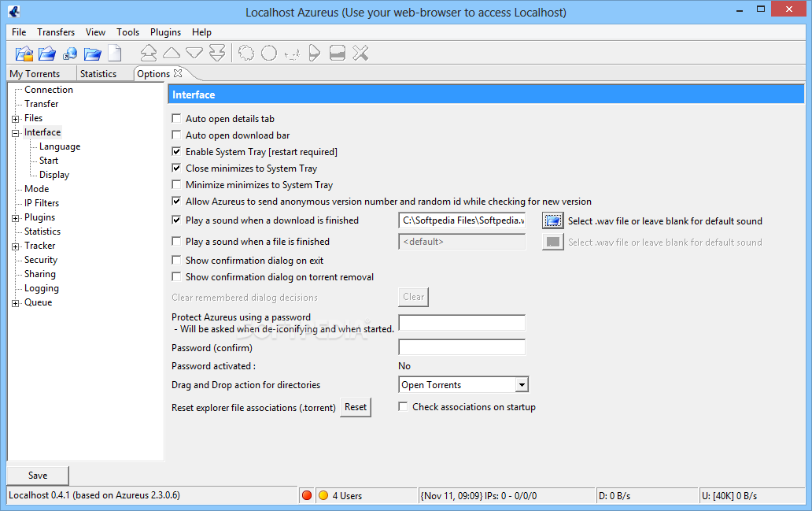The width and height of the screenshot is (812, 511).
Task: Open the Help menu
Action: tap(201, 32)
